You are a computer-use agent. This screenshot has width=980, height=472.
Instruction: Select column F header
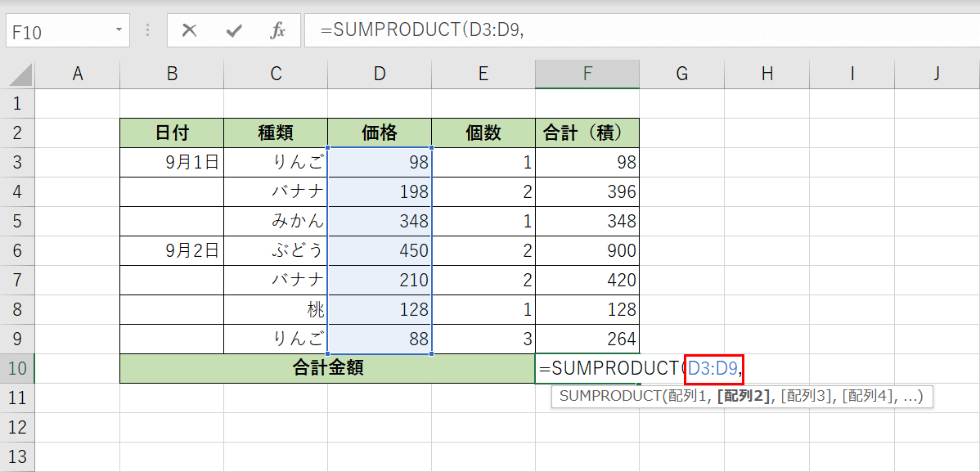(x=587, y=73)
